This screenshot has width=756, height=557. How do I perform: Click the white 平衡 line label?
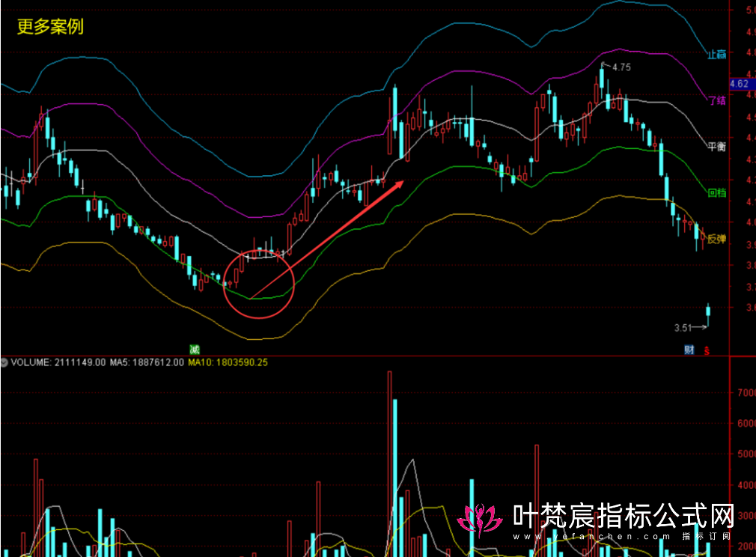tap(716, 147)
